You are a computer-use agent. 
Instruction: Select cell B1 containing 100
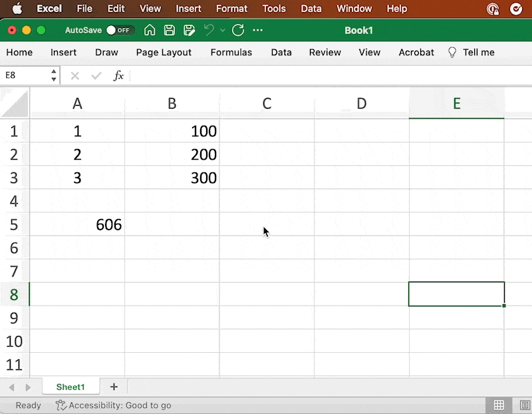point(172,131)
